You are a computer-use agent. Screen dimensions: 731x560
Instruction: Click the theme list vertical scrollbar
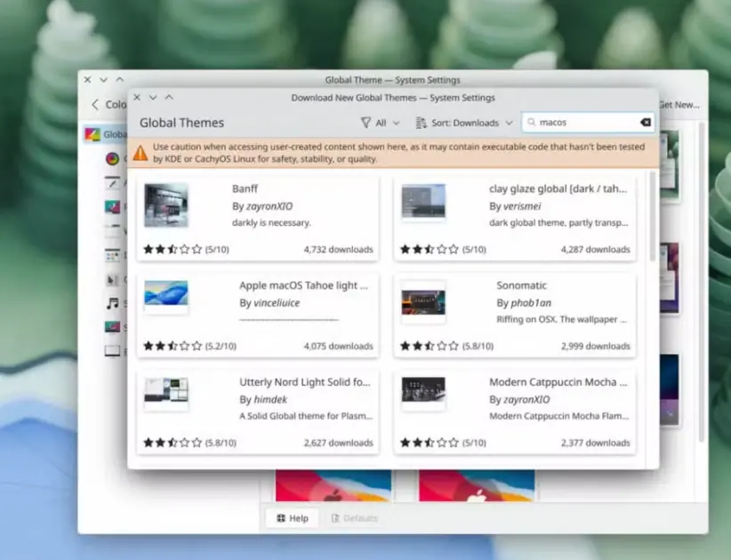pos(652,216)
